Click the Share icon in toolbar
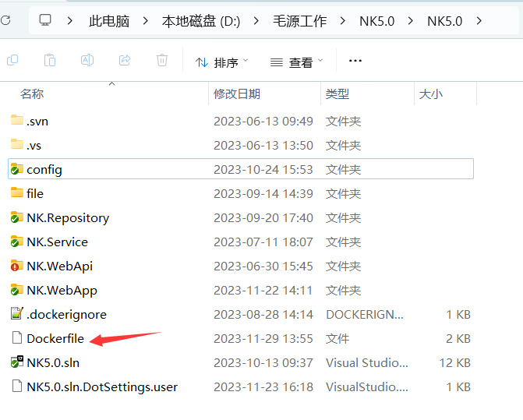Viewport: 523px width, 420px height. (x=125, y=61)
